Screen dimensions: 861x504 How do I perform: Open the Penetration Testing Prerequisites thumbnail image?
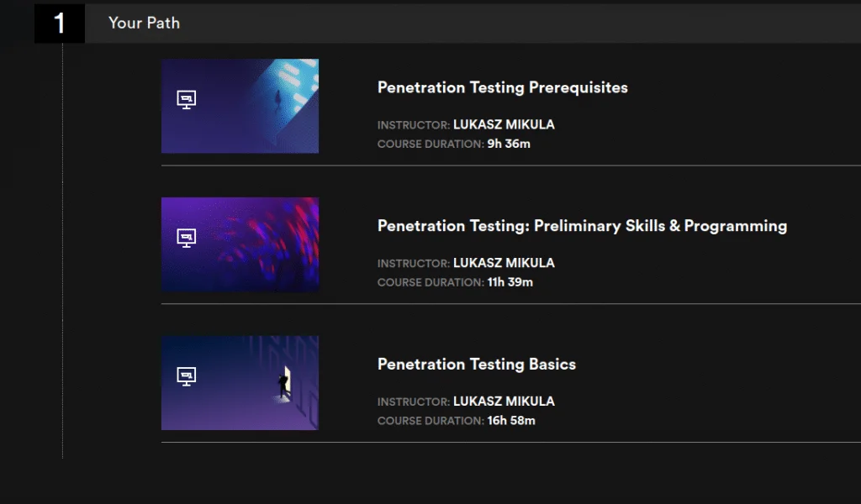(252, 106)
